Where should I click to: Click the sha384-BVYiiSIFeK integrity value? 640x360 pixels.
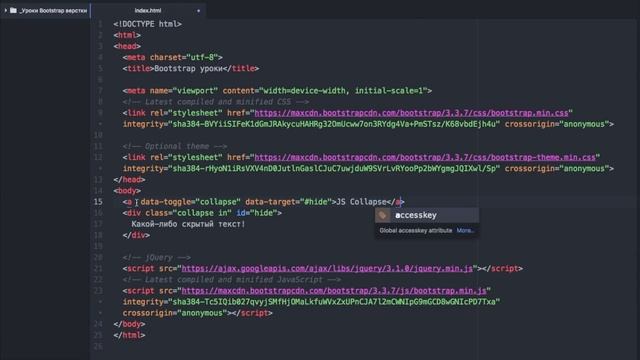(334, 124)
